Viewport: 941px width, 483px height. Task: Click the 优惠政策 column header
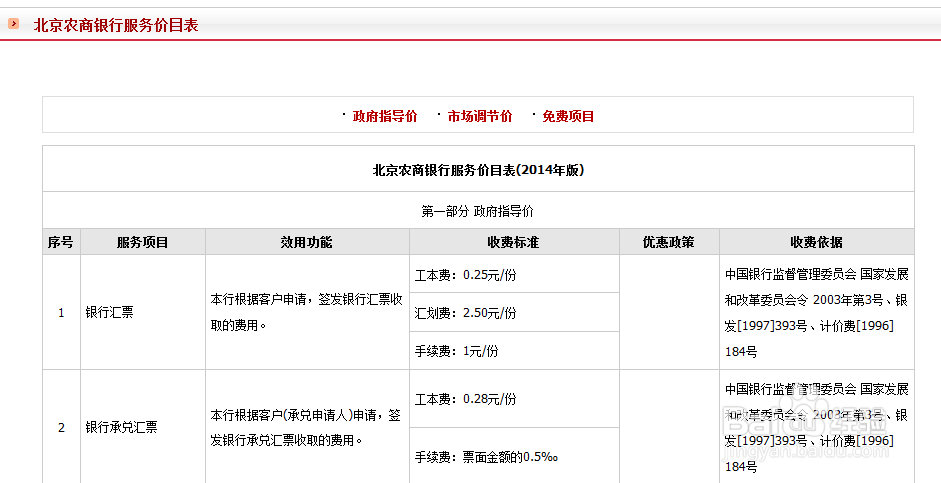coord(669,242)
